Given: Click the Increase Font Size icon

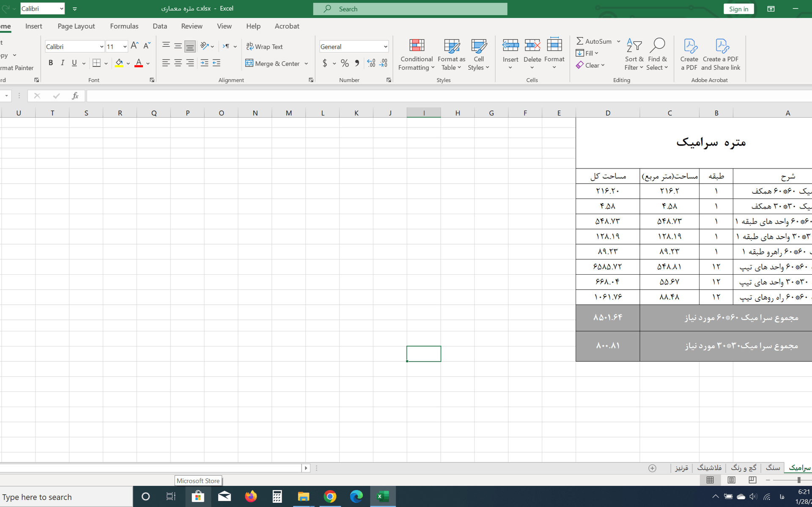Looking at the screenshot, I should 134,46.
